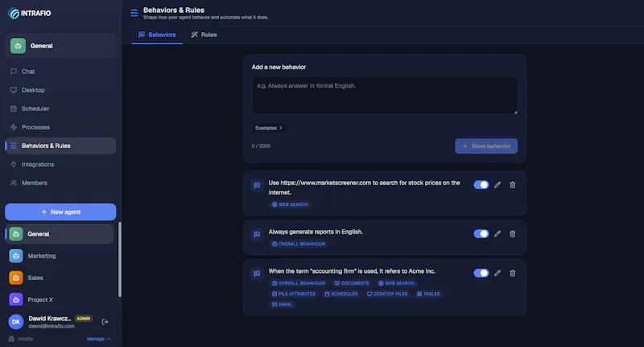This screenshot has width=644, height=347.
Task: Toggle the 'accounting firm' behavior switch
Action: [x=481, y=273]
